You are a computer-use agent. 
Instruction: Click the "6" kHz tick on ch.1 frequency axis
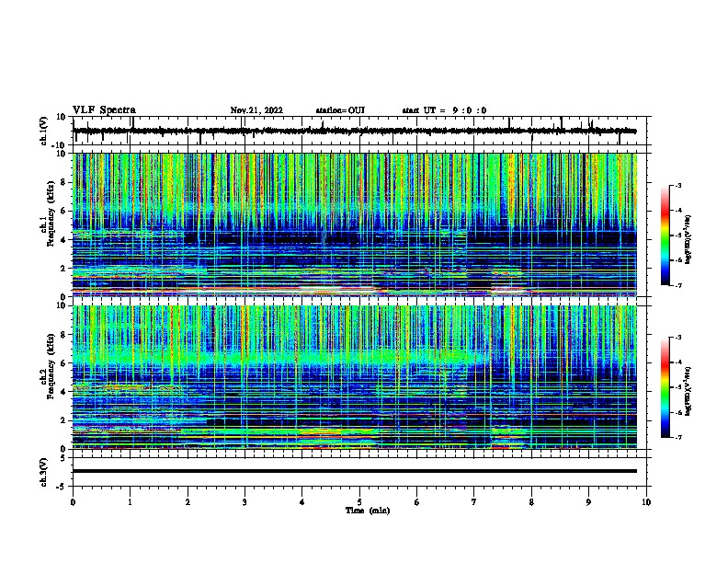coord(63,211)
